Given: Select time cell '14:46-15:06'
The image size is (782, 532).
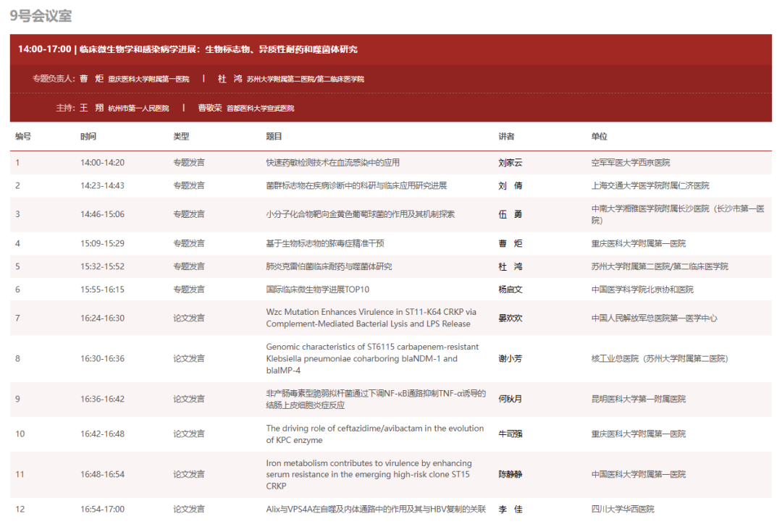Looking at the screenshot, I should 102,214.
